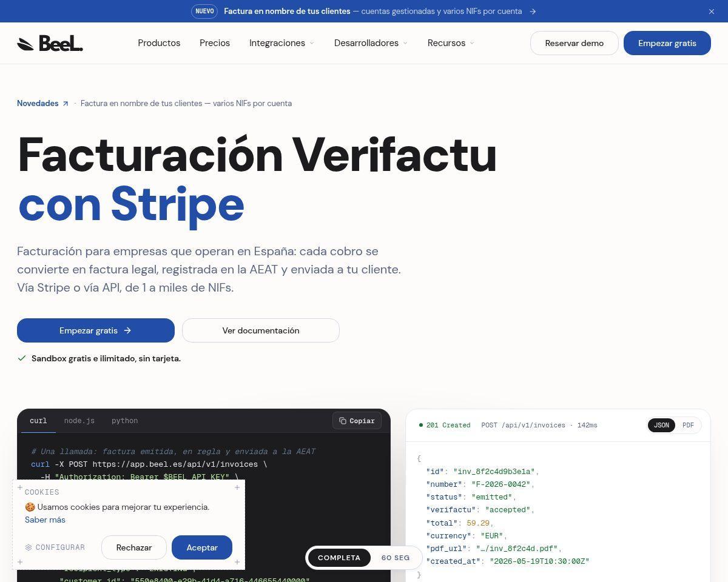The width and height of the screenshot is (728, 582).
Task: Click the arrow icon inside hero Empezar gratis
Action: (127, 330)
